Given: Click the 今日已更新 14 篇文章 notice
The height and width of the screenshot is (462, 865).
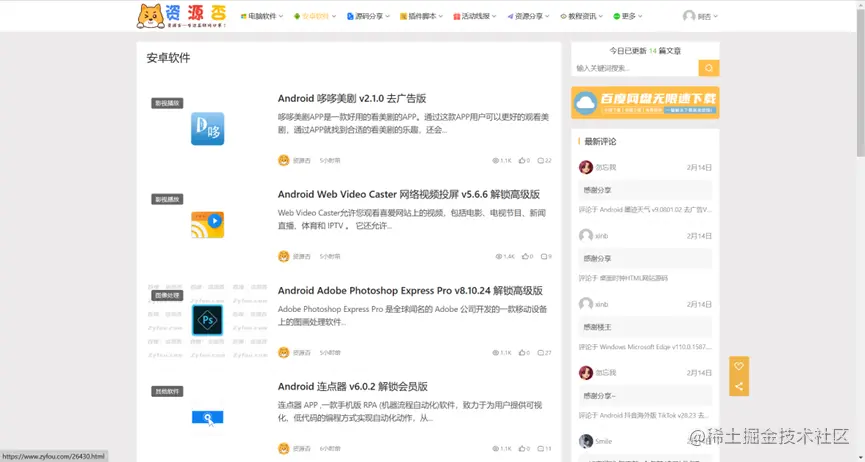Looking at the screenshot, I should (x=645, y=51).
